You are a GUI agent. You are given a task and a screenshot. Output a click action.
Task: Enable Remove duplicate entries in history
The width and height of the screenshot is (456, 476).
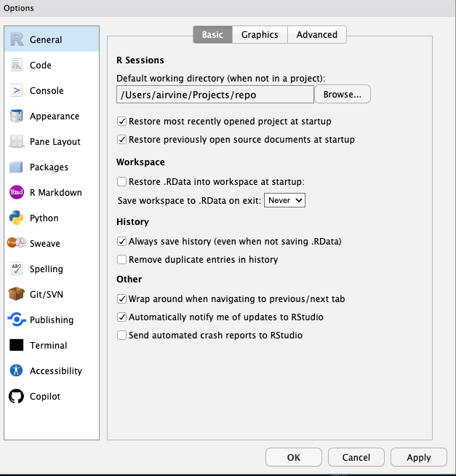click(121, 260)
